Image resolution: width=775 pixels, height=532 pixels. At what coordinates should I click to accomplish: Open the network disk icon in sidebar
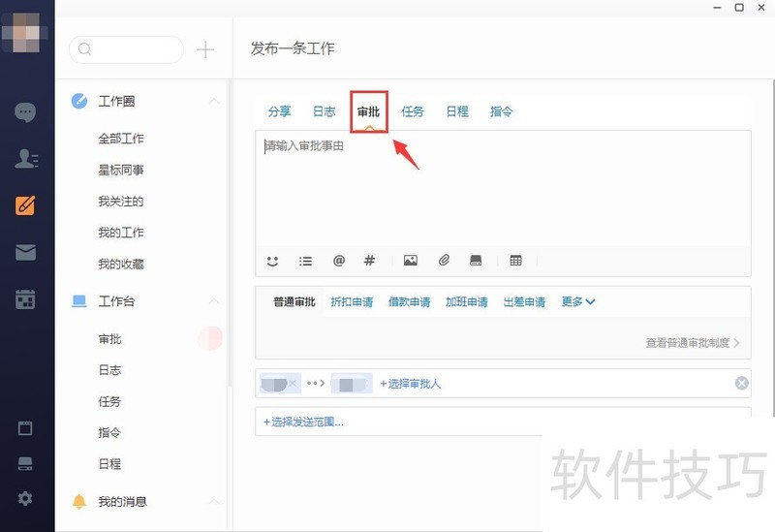click(x=25, y=464)
